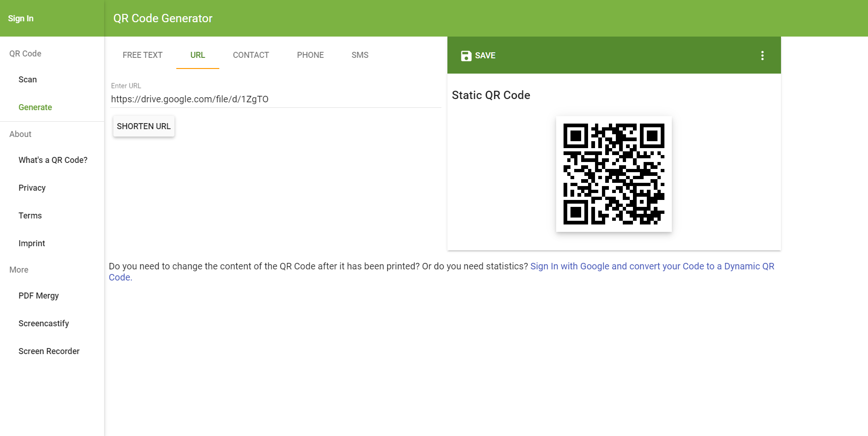The image size is (868, 436).
Task: Click the More sidebar section label
Action: click(19, 270)
